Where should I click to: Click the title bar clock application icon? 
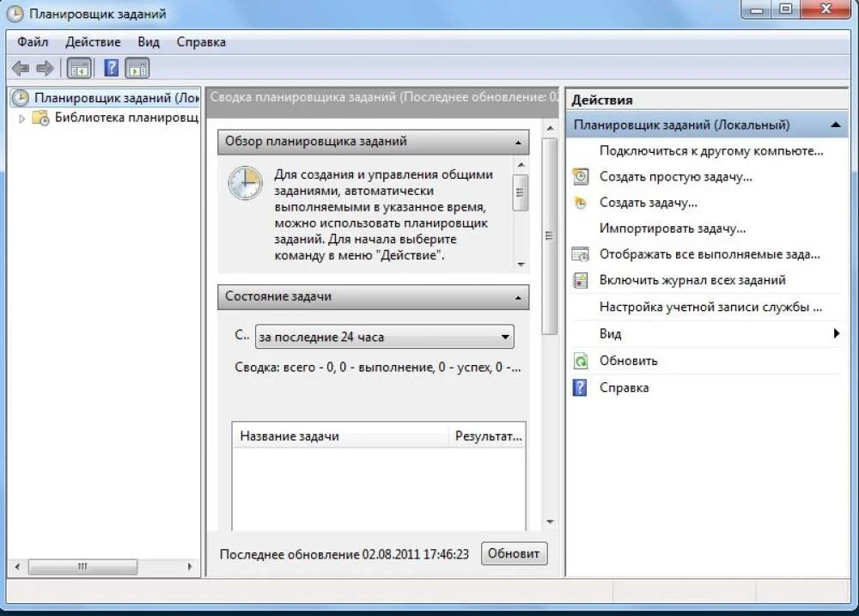15,14
